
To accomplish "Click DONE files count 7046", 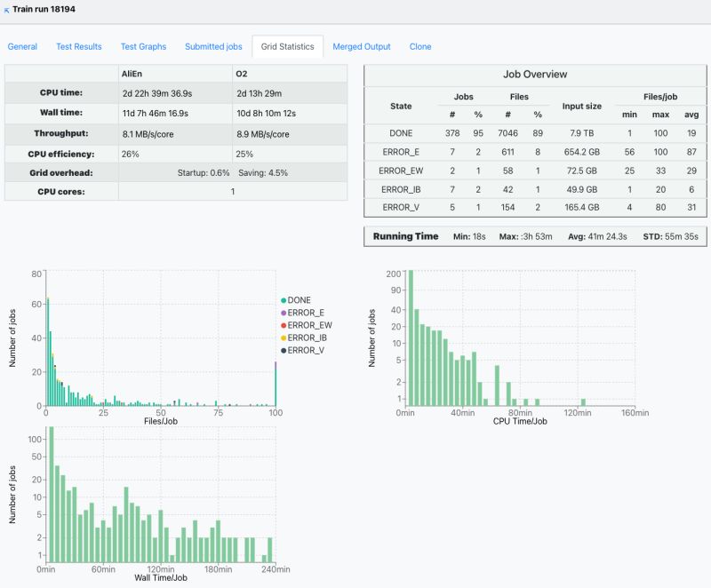I will point(507,133).
